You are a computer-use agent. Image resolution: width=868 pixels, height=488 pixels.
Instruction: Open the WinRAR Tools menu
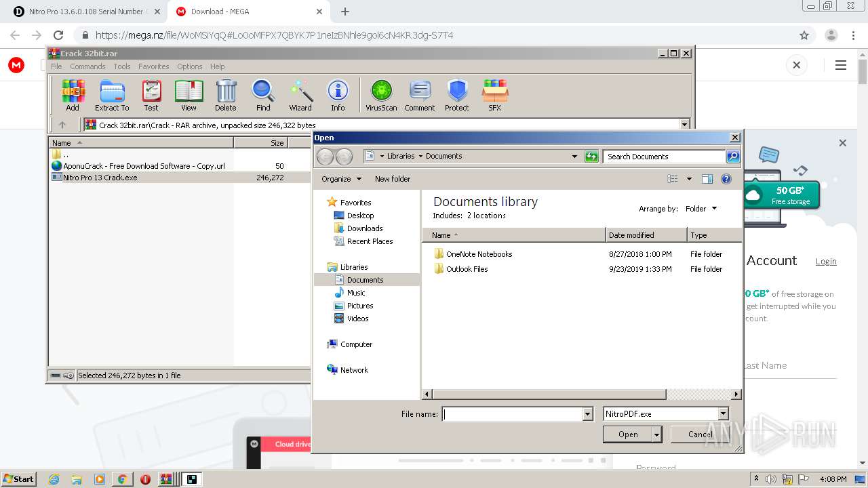tap(122, 66)
